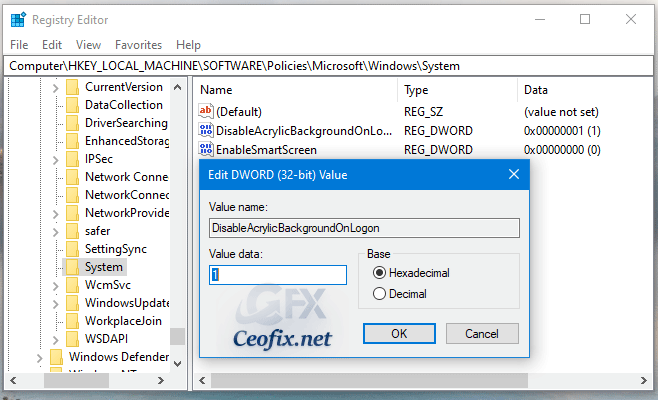Click the values pane horizontal scrollbar thumb
658x400 pixels.
coord(369,380)
